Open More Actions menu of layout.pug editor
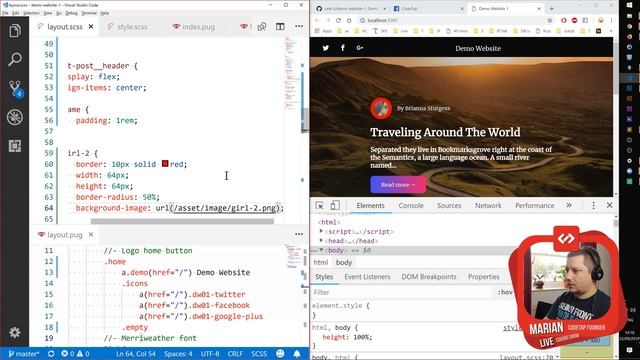Image resolution: width=640 pixels, height=360 pixels. point(299,234)
